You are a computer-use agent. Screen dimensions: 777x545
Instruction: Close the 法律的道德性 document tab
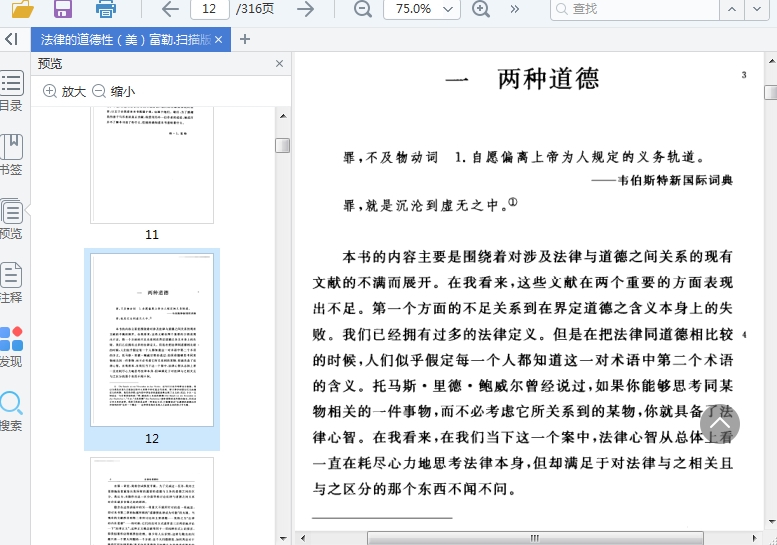[x=219, y=40]
